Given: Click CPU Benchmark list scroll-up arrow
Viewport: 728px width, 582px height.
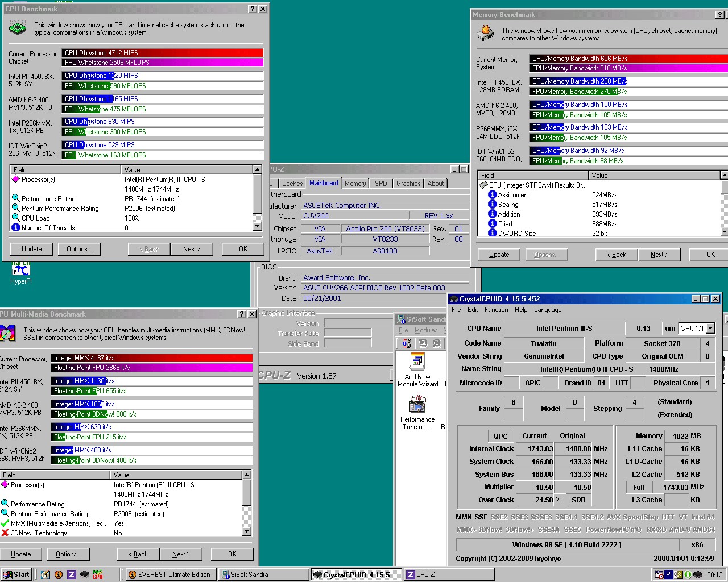Looking at the screenshot, I should point(258,169).
